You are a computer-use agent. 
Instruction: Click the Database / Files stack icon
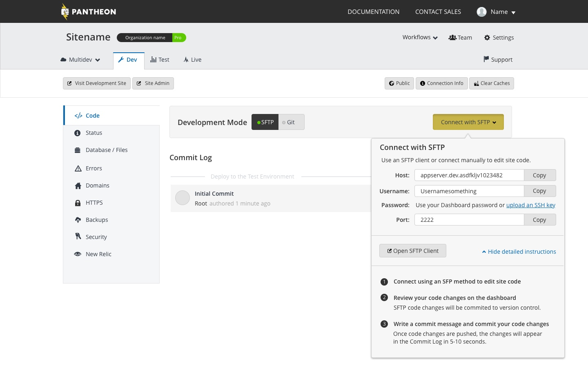point(78,150)
